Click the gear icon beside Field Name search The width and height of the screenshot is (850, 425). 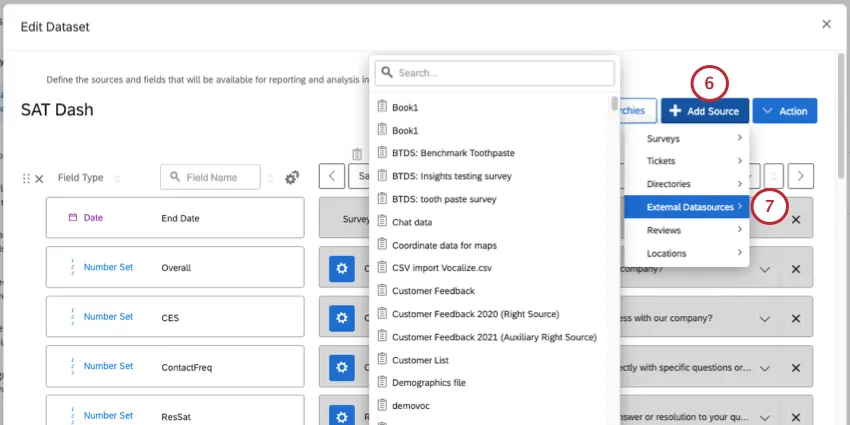(x=292, y=177)
